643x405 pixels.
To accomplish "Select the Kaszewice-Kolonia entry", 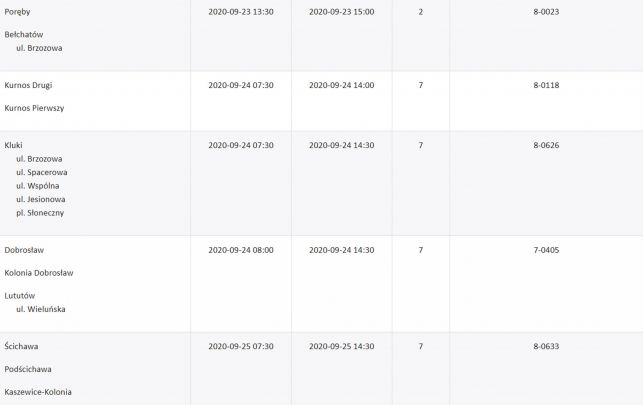I will tap(38, 392).
